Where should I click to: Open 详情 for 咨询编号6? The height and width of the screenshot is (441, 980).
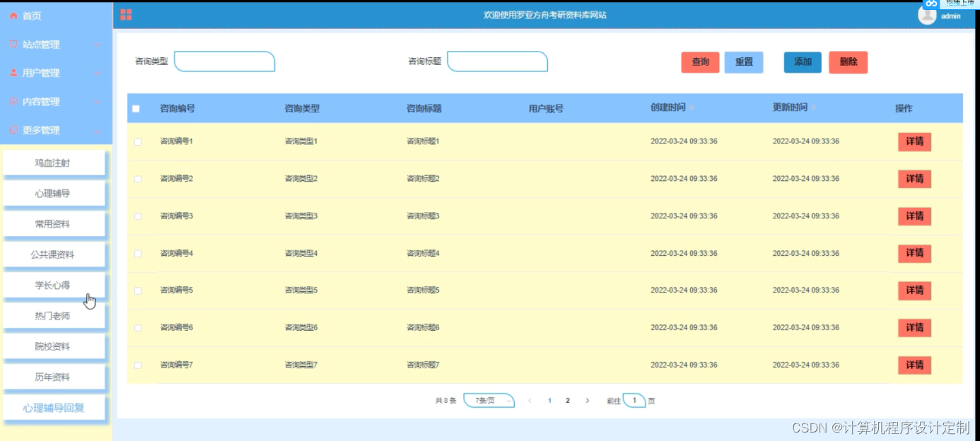914,328
